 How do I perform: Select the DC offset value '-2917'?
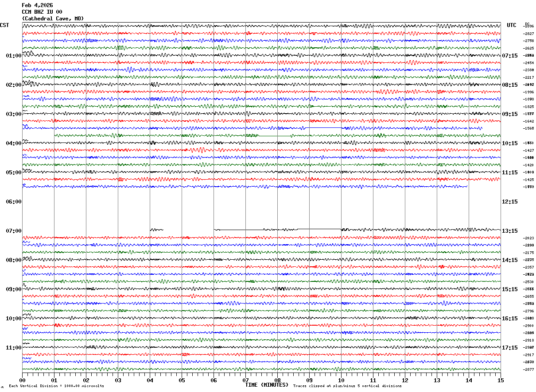tap(529, 355)
